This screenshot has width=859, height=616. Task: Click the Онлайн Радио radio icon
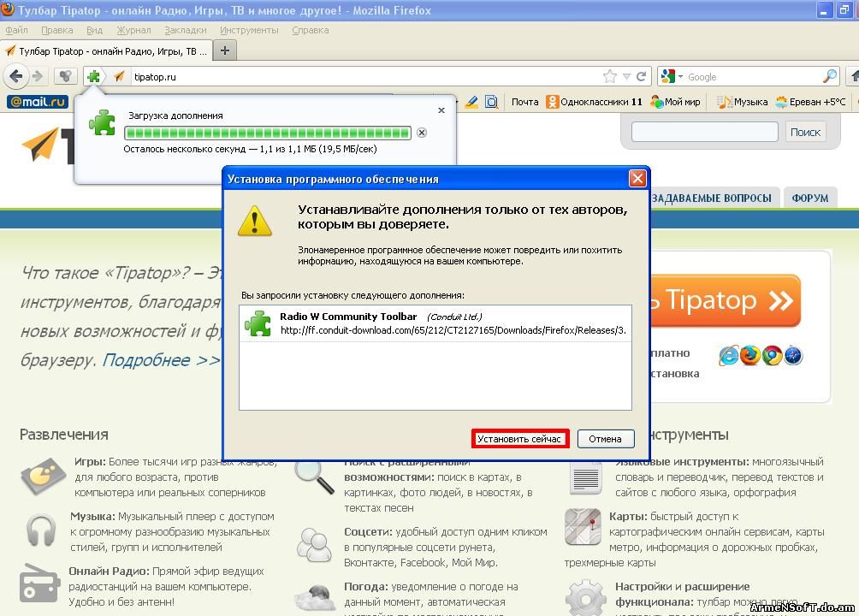(x=39, y=583)
